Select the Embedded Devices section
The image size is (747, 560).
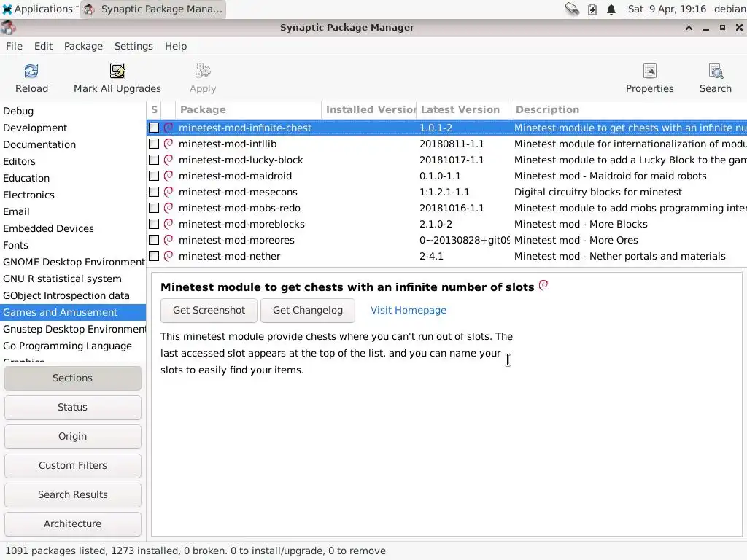click(x=72, y=228)
